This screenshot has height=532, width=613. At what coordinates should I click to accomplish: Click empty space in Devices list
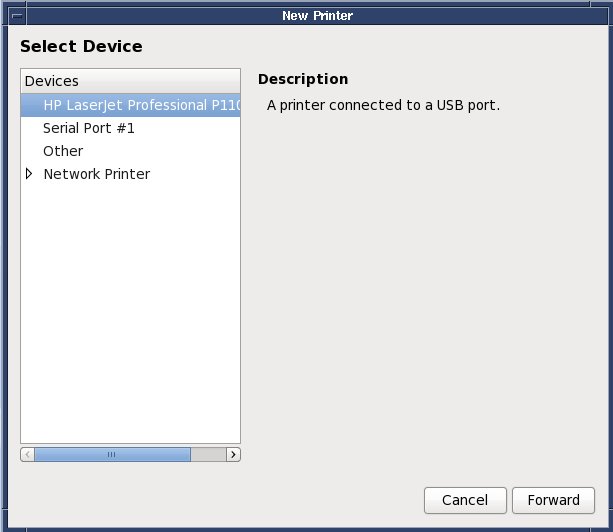click(130, 320)
